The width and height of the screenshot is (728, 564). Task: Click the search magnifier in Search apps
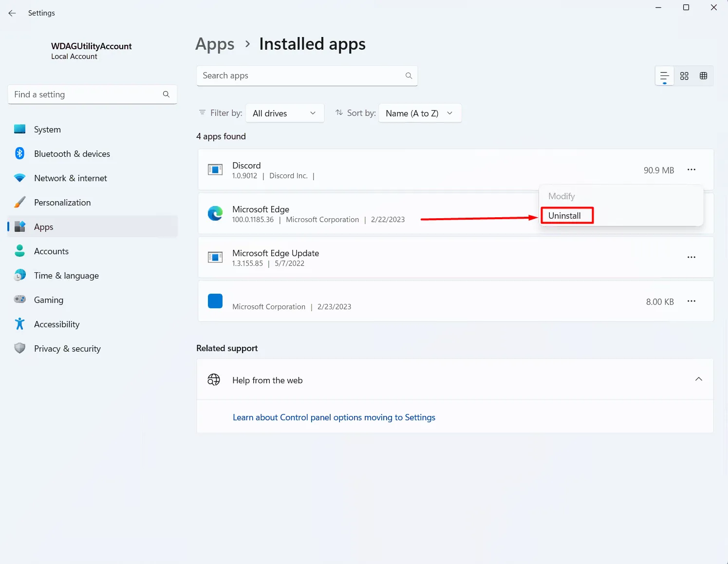[x=409, y=76]
